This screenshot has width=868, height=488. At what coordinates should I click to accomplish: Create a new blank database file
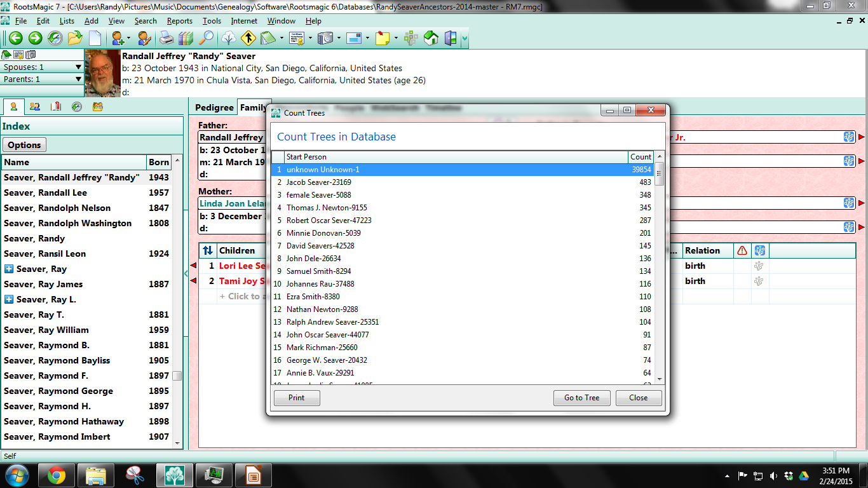click(x=95, y=38)
